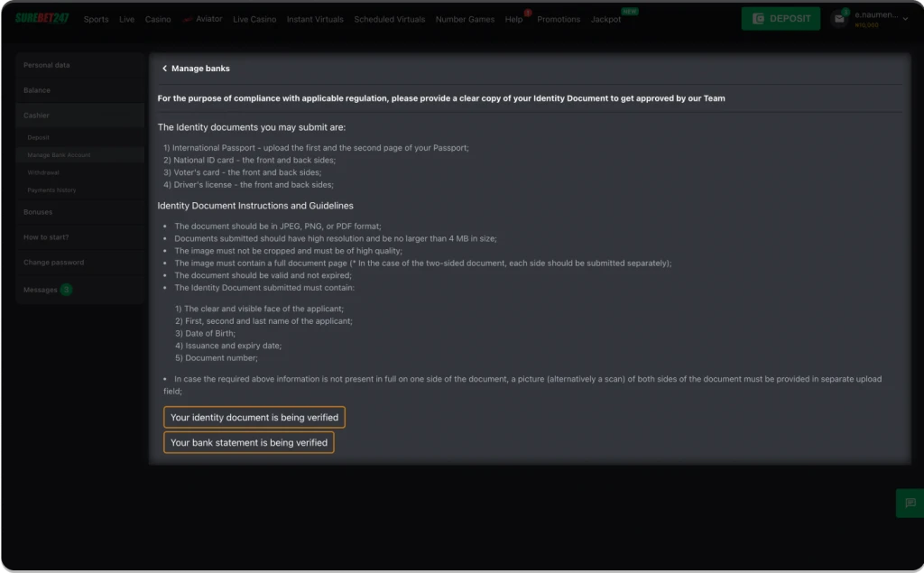Open Withdrawal under Cashier
924x573 pixels.
(43, 172)
